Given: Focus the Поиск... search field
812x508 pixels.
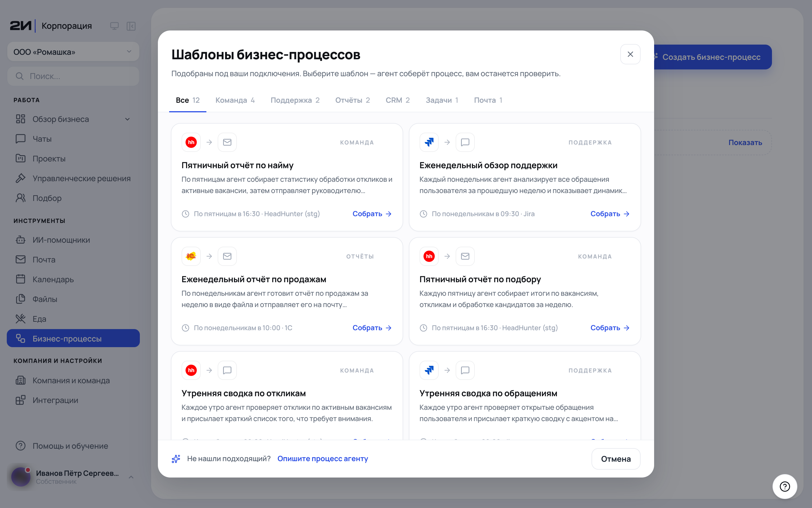Looking at the screenshot, I should point(73,76).
